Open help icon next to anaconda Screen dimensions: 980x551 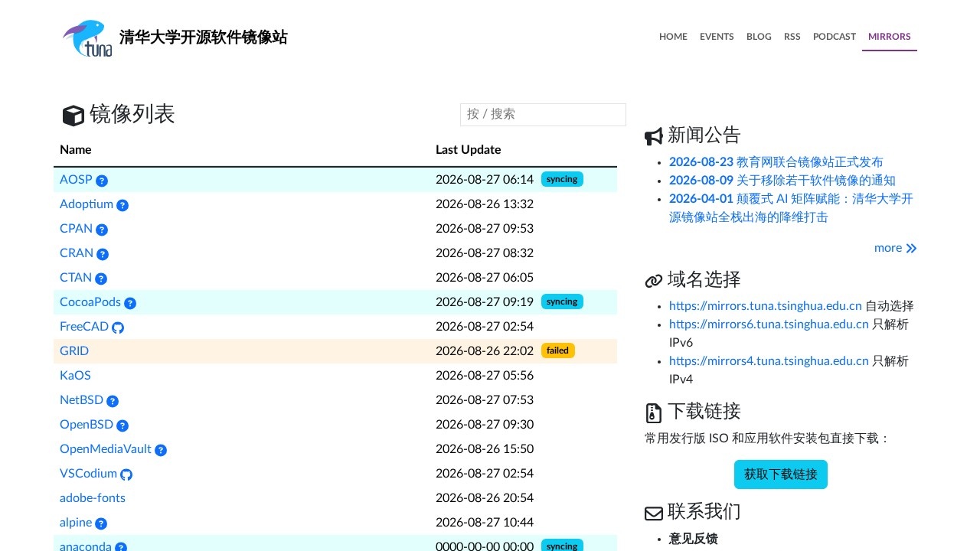pos(121,547)
